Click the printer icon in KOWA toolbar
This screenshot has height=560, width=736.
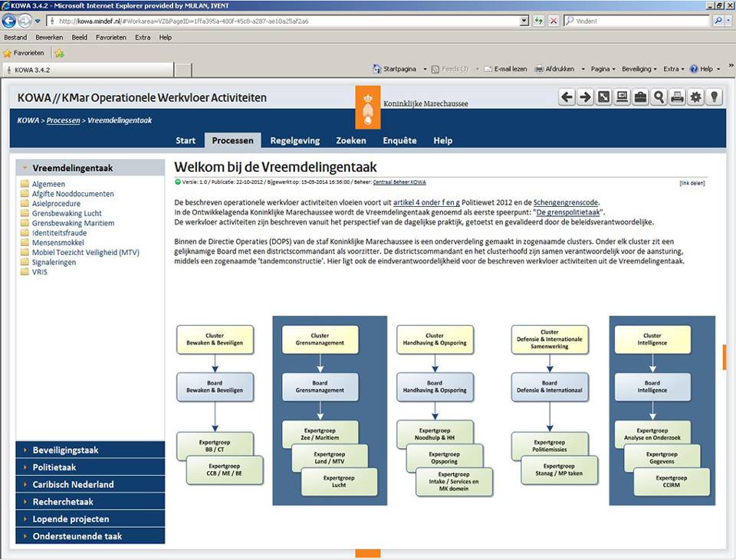coord(677,97)
